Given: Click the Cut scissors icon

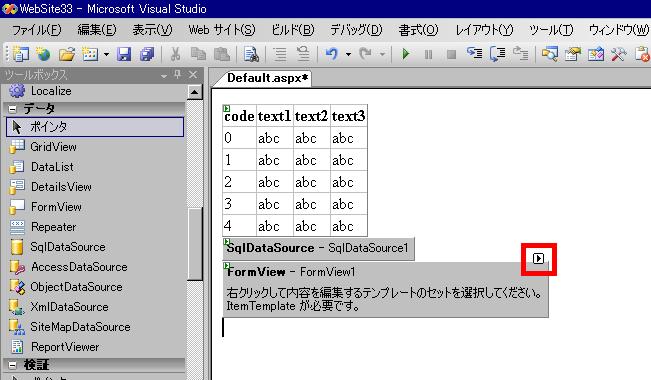Looking at the screenshot, I should (175, 54).
